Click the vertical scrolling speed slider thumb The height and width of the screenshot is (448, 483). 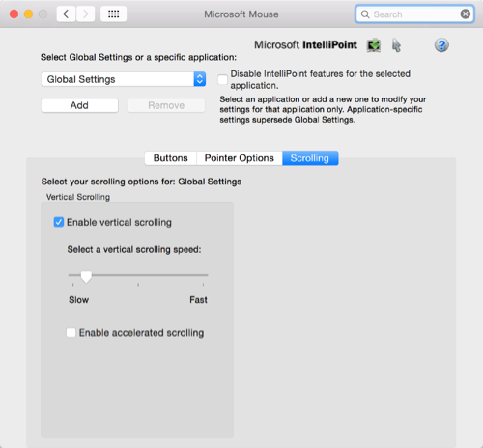86,276
